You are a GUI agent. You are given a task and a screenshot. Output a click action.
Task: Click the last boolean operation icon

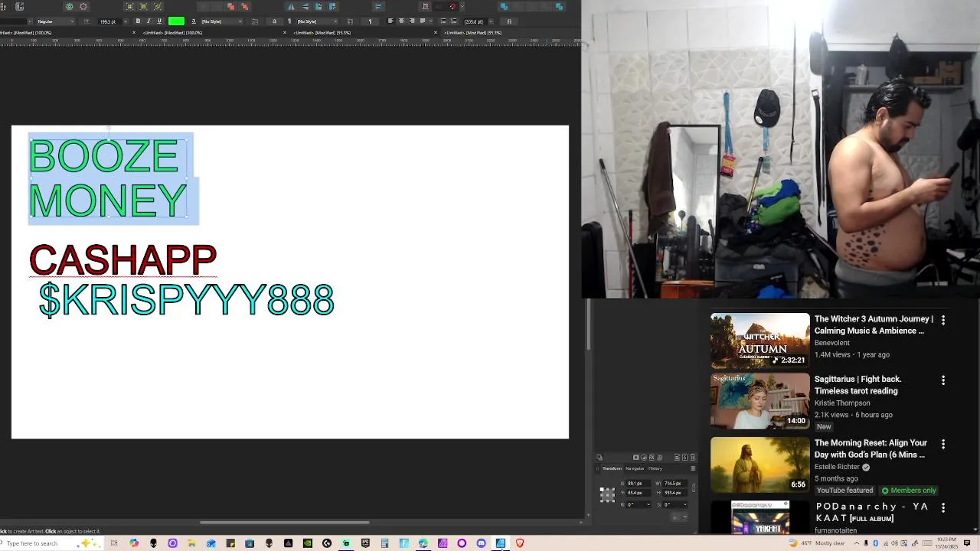(x=559, y=6)
